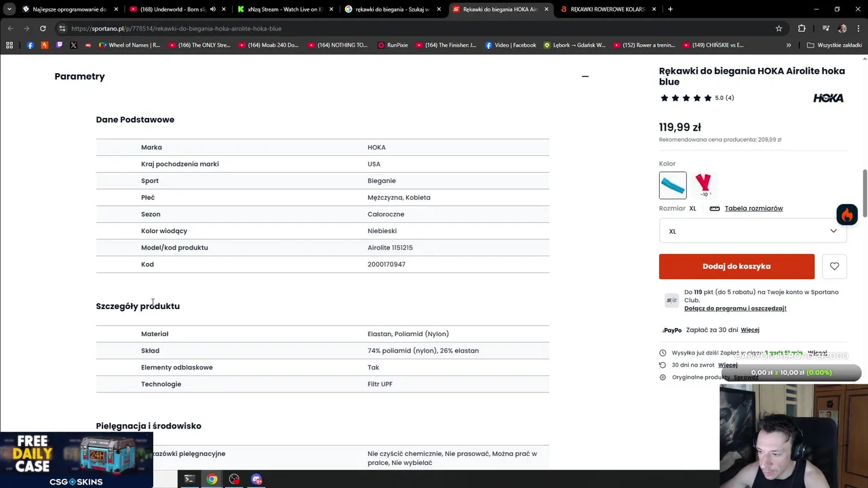The width and height of the screenshot is (868, 488).
Task: Mute the Underworld YouTube tab audio
Action: [213, 9]
